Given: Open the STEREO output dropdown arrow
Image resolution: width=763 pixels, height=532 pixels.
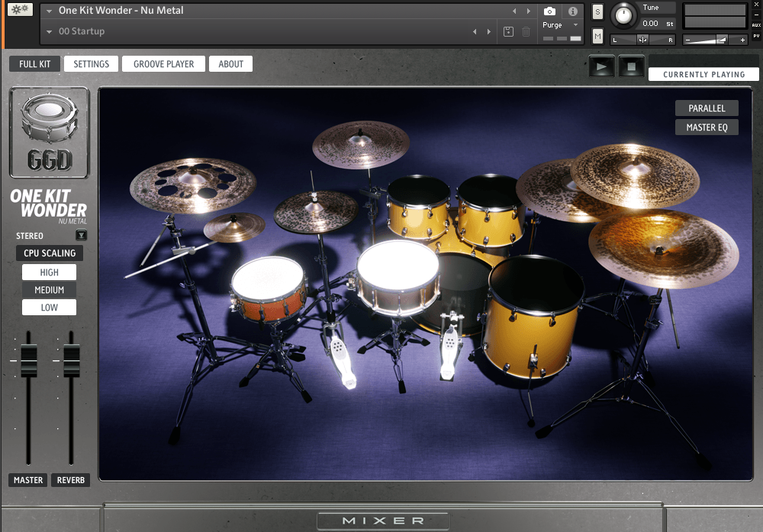Looking at the screenshot, I should point(82,236).
